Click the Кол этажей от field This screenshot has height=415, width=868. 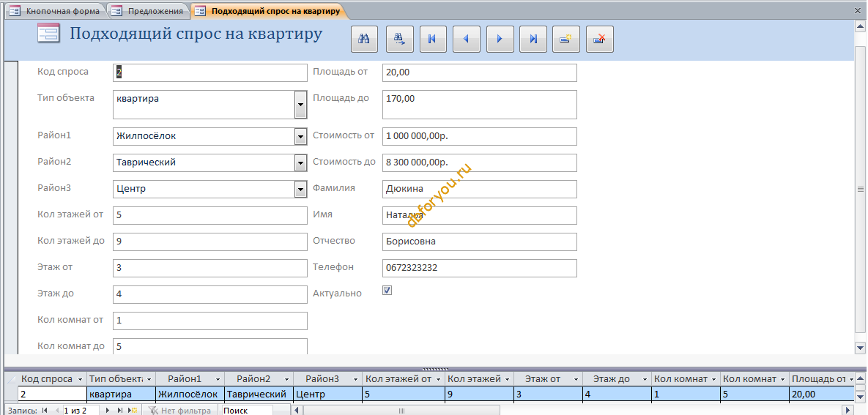point(209,215)
